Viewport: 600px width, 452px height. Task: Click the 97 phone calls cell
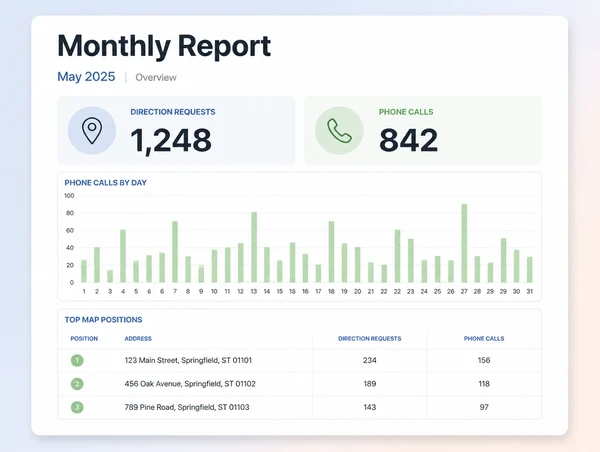pos(484,407)
